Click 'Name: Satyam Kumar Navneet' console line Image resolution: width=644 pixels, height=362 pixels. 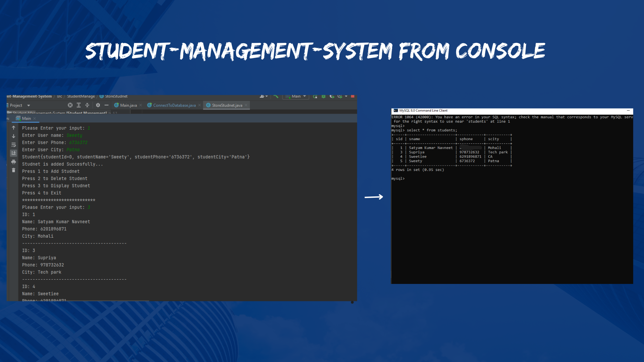click(x=56, y=222)
